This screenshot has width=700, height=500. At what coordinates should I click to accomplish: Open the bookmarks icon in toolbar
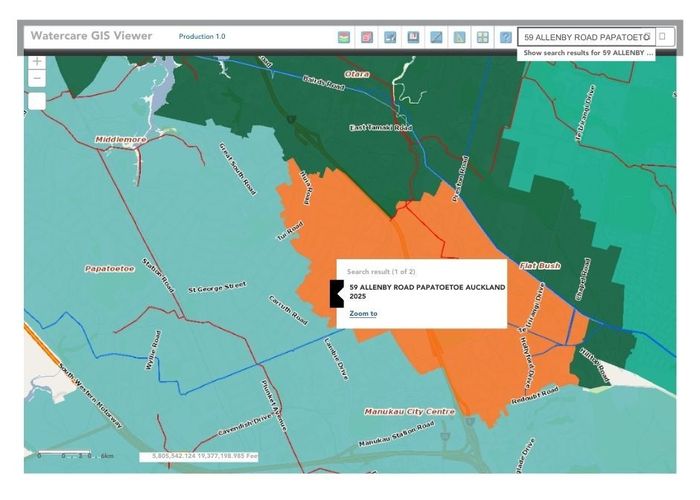pyautogui.click(x=413, y=37)
